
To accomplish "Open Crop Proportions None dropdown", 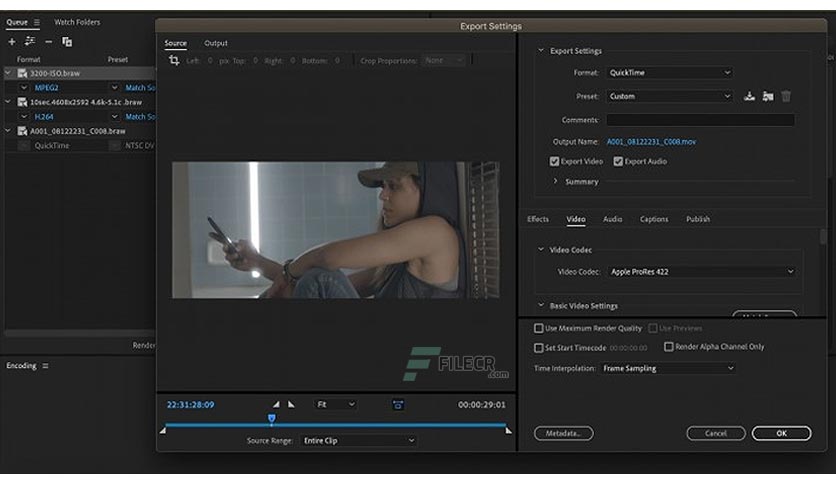I will tap(444, 61).
